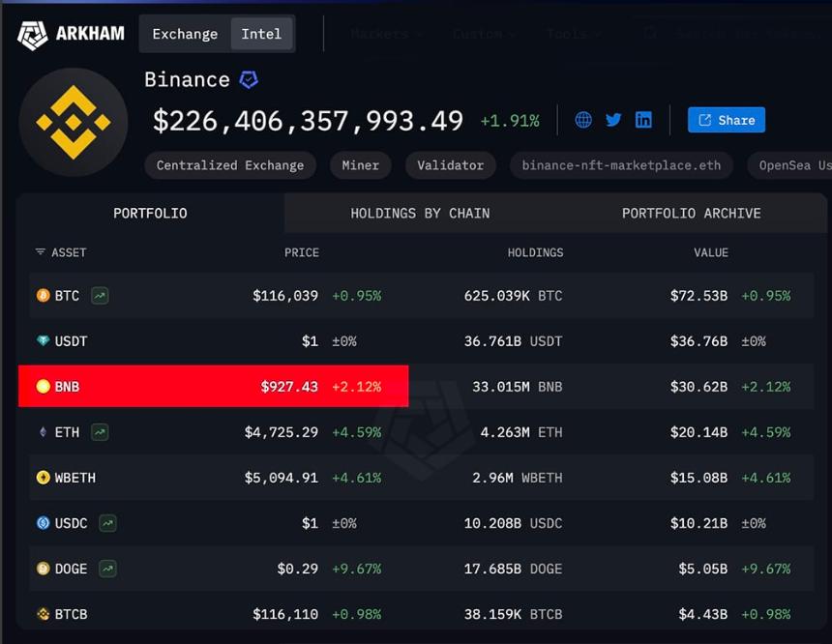Click the +1.91% total change

[510, 121]
